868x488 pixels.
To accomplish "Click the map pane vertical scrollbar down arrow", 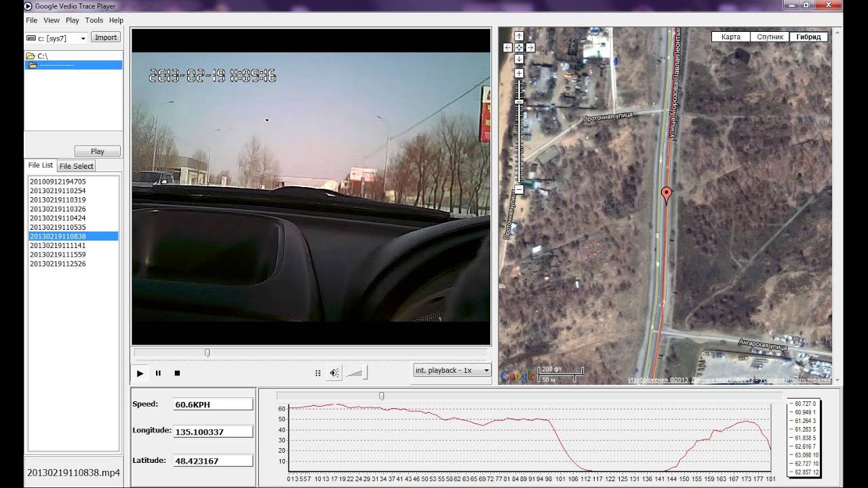I will click(837, 380).
